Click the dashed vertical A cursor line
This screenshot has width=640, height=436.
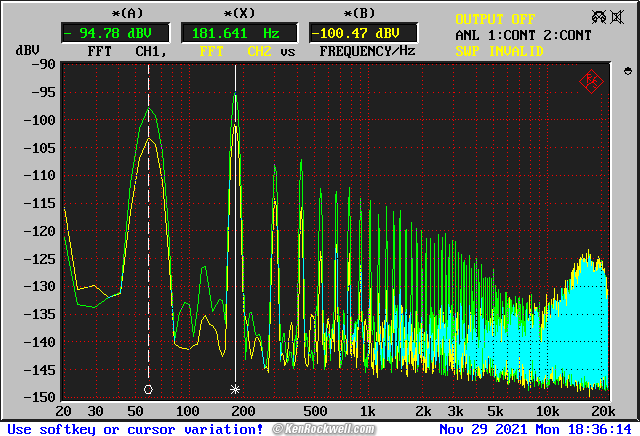click(x=149, y=250)
